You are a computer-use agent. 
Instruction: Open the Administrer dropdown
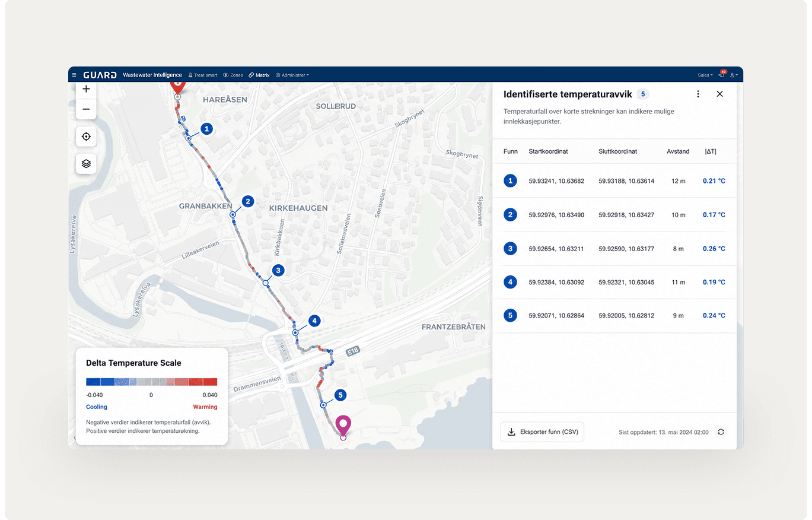[x=292, y=75]
